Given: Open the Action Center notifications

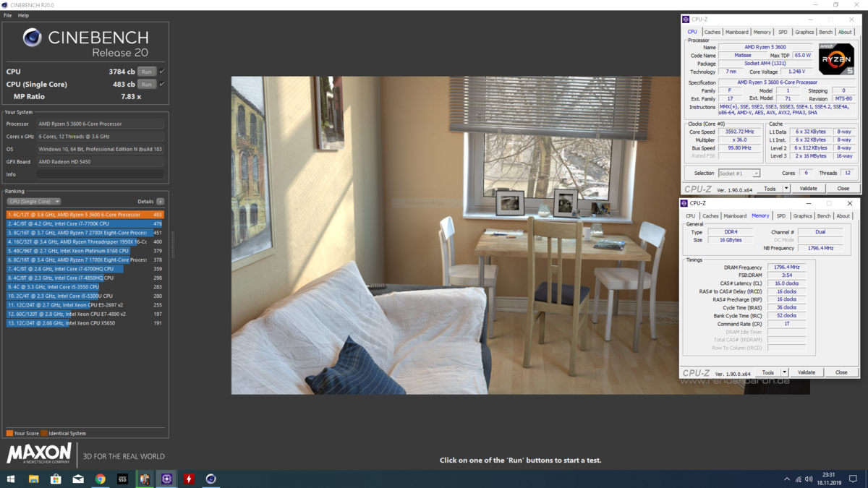Looking at the screenshot, I should 853,479.
